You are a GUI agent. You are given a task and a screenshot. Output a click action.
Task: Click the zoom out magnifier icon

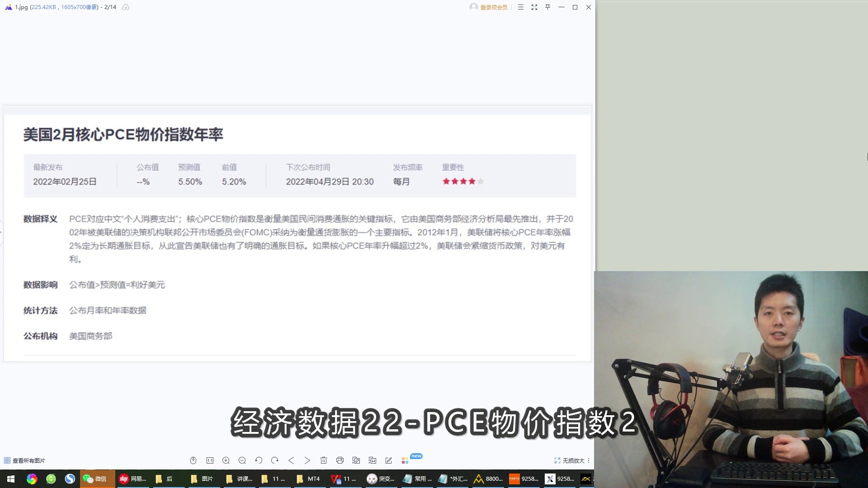pos(242,460)
